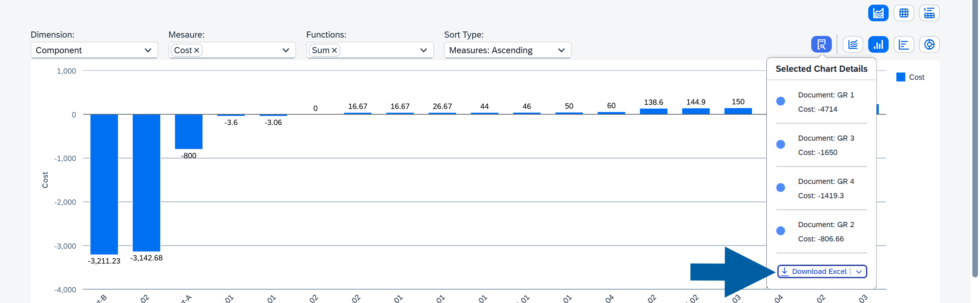This screenshot has width=980, height=303.
Task: Click the blue dot beside GR 4
Action: click(780, 187)
